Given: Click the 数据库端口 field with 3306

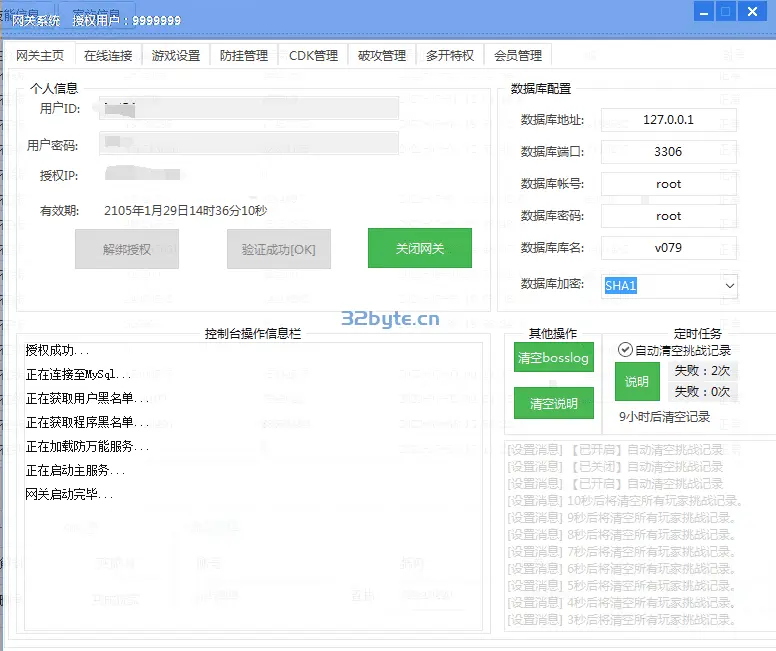Looking at the screenshot, I should click(669, 151).
